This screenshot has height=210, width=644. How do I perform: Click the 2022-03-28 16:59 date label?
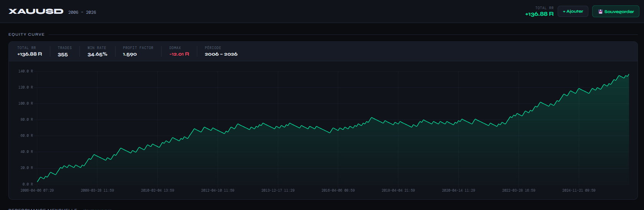pos(519,190)
